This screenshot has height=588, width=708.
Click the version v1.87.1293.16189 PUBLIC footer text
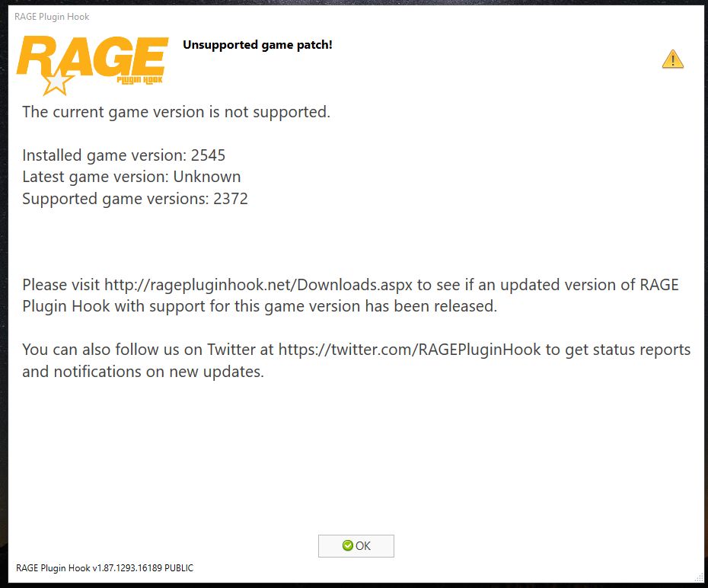point(105,567)
